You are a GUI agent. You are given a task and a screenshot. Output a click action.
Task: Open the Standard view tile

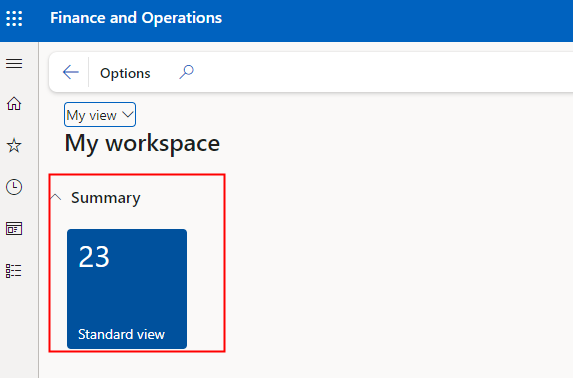coord(127,289)
